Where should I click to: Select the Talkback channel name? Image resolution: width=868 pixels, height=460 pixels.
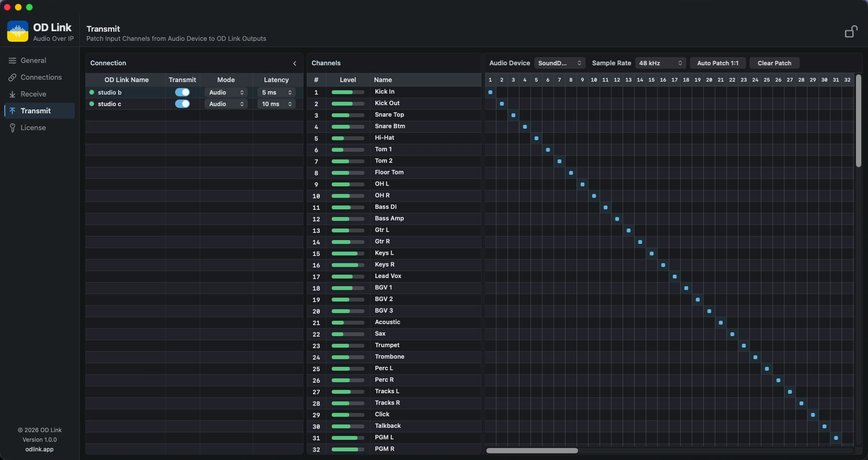[388, 426]
